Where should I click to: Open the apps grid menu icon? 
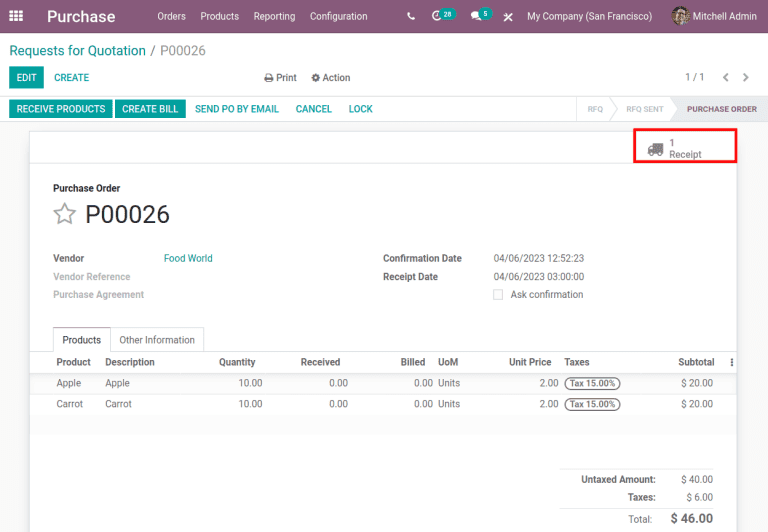[16, 17]
